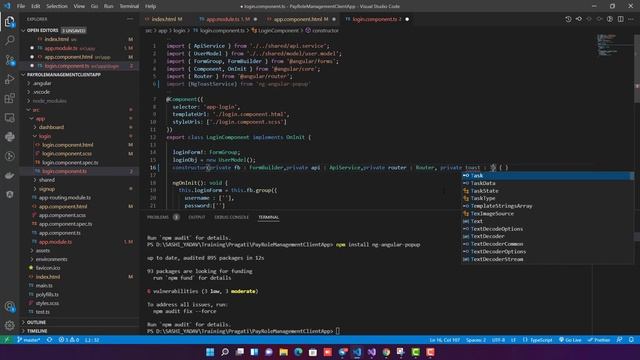Open the Explorer view in activity bar
The width and height of the screenshot is (640, 360).
9,21
